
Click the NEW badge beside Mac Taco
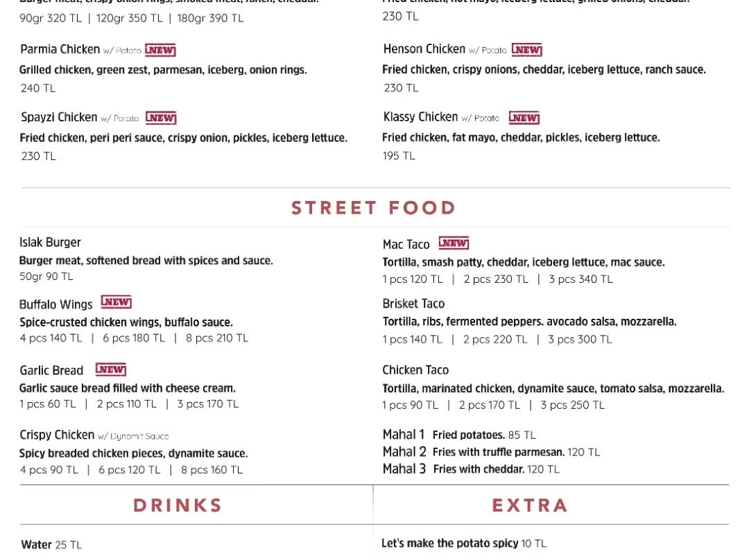click(454, 243)
